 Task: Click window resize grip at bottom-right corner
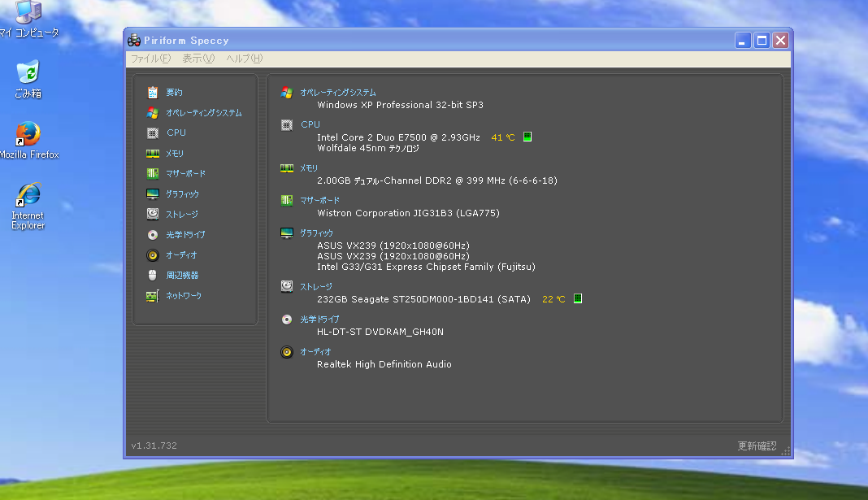pyautogui.click(x=786, y=451)
